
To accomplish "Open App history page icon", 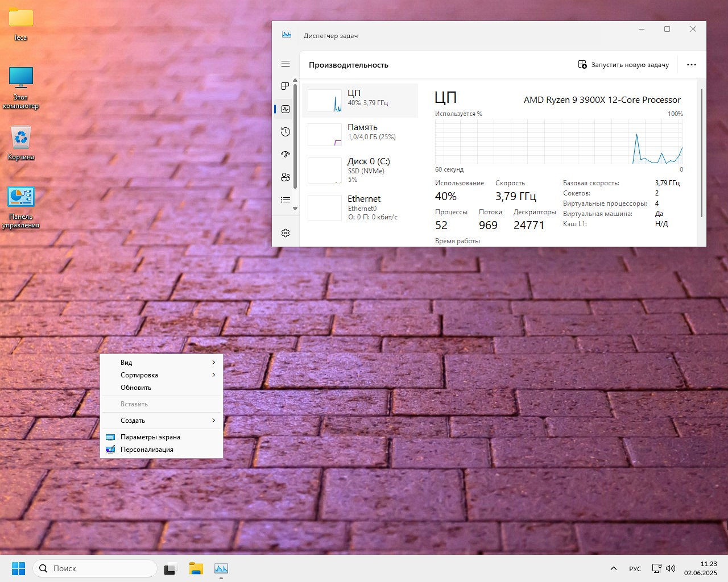I will (x=286, y=132).
